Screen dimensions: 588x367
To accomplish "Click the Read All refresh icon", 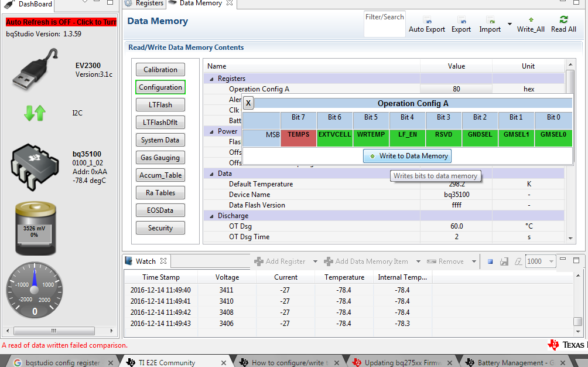I will [563, 19].
